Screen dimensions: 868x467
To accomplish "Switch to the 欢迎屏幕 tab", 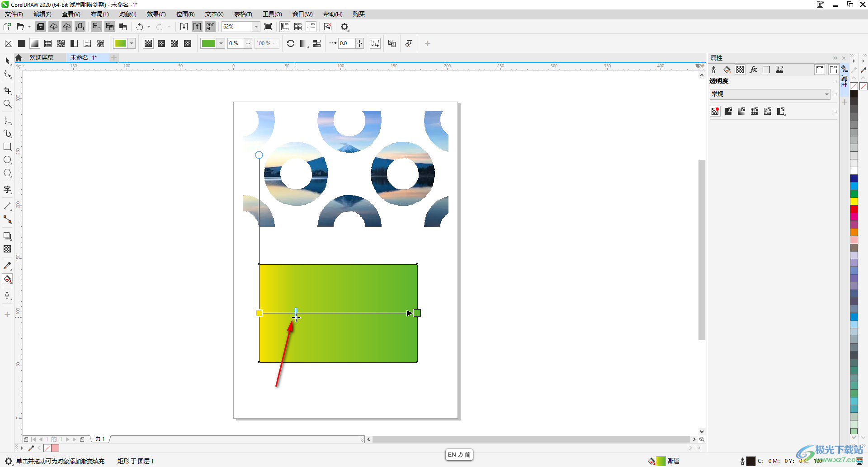I will pos(42,57).
